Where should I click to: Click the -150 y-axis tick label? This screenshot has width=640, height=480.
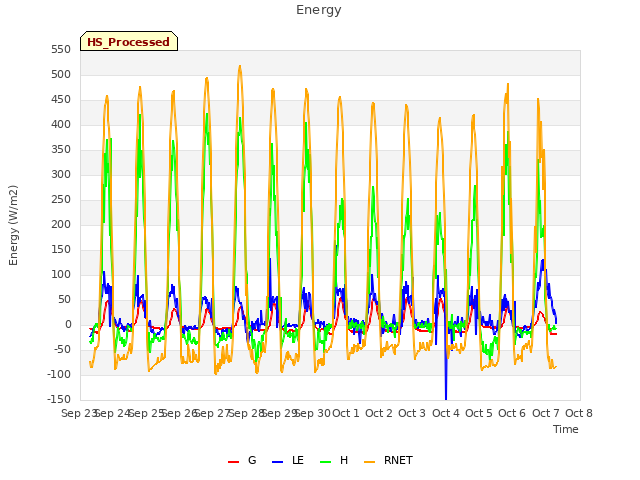click(x=59, y=400)
